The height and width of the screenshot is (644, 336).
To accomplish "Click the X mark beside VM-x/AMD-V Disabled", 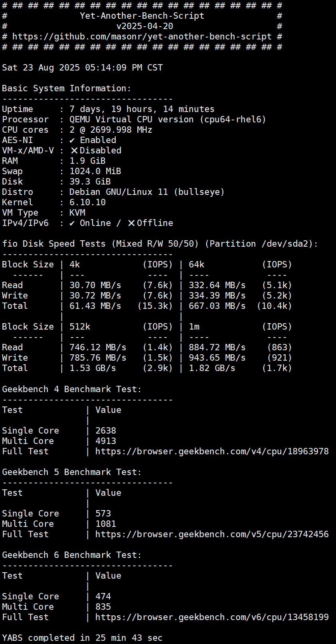I will click(x=74, y=151).
